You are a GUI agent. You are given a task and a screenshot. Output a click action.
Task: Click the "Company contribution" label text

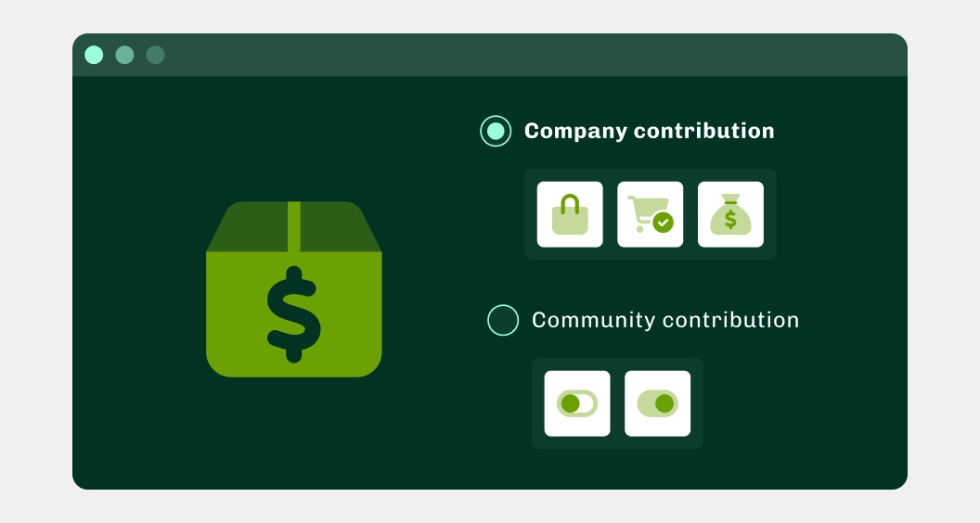pyautogui.click(x=650, y=132)
